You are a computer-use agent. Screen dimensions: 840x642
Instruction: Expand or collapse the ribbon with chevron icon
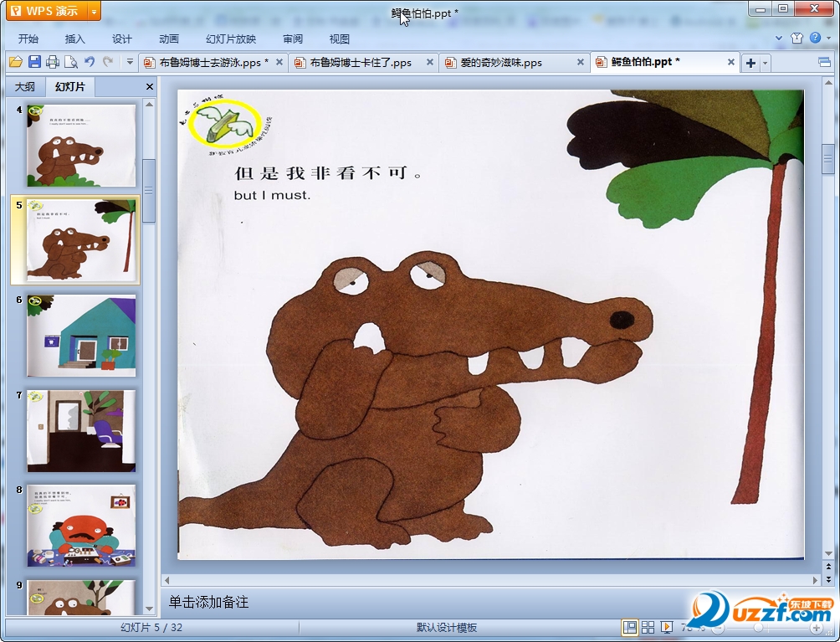[x=779, y=38]
